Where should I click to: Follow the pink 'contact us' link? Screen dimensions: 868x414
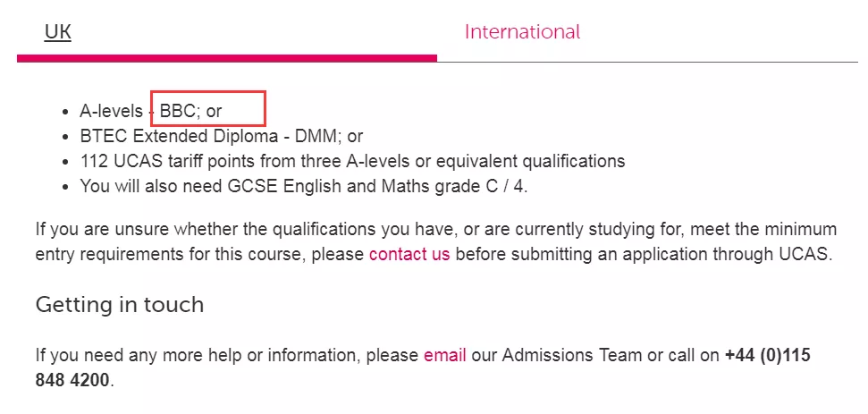point(409,254)
